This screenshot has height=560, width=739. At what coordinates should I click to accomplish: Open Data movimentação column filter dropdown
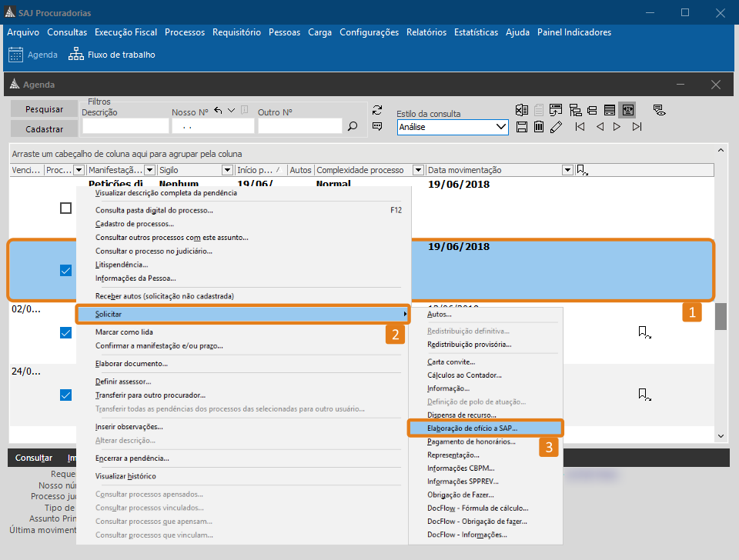[x=567, y=170]
